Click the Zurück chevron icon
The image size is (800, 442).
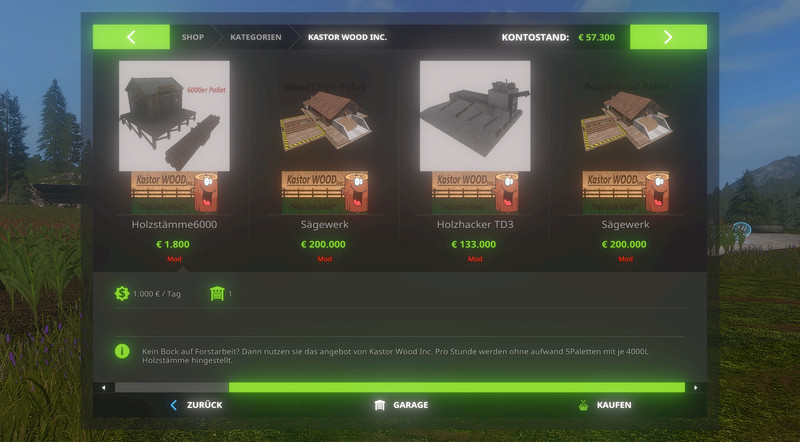coord(173,405)
